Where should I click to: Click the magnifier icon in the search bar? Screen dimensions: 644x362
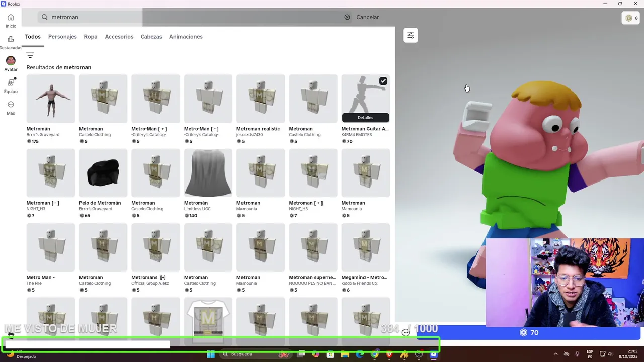(x=44, y=17)
